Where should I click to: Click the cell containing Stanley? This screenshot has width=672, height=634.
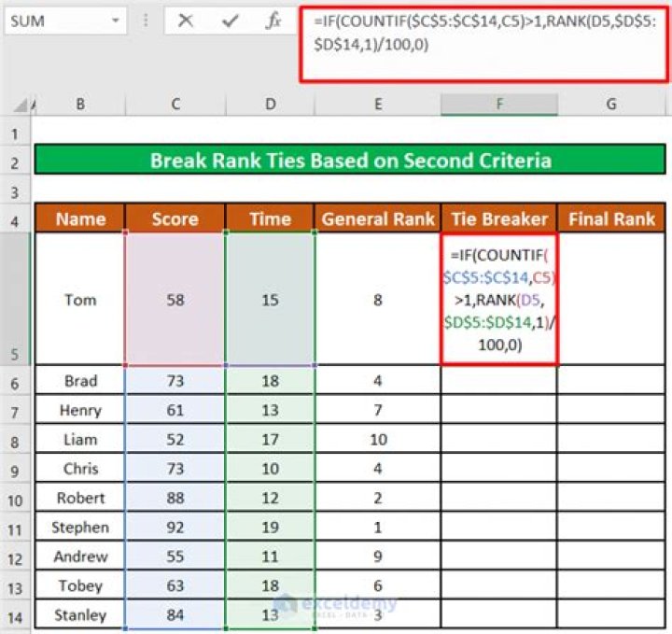80,614
